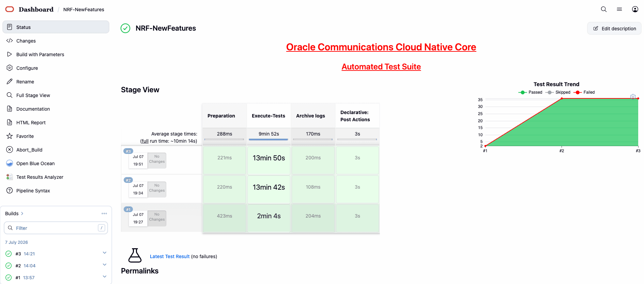Click the Build with Parameters play icon
This screenshot has width=644, height=284.
pyautogui.click(x=10, y=54)
